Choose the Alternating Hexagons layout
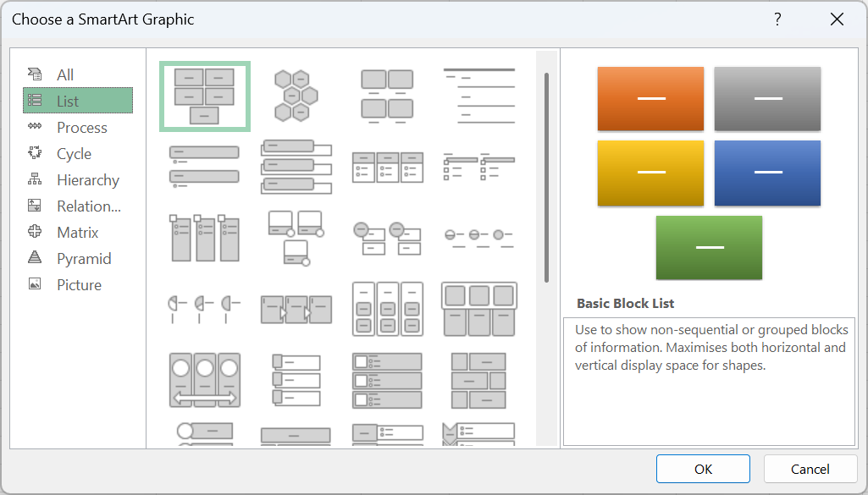 click(296, 96)
